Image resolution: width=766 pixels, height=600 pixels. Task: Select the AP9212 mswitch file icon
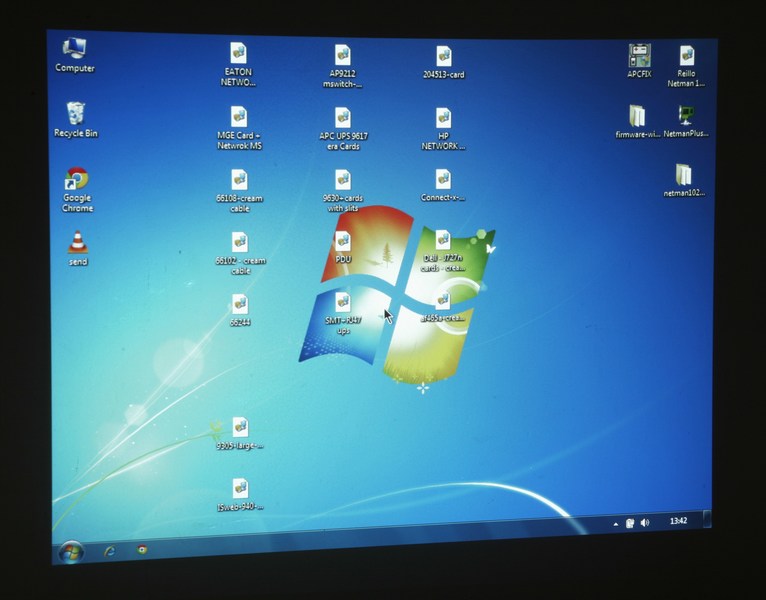342,66
